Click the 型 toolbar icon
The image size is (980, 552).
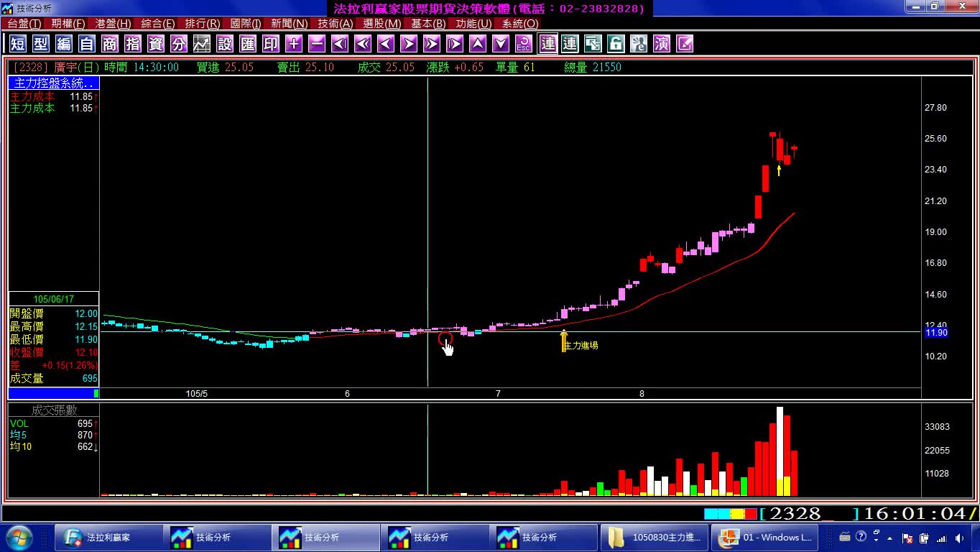coord(41,44)
